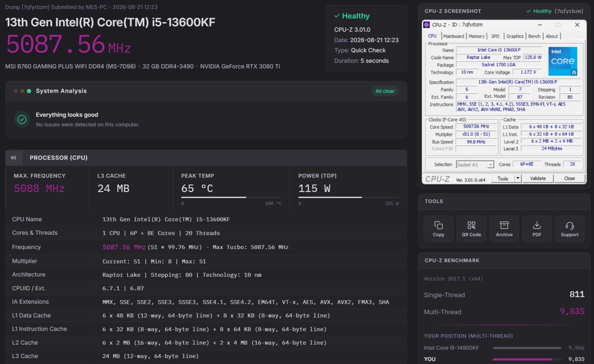The width and height of the screenshot is (594, 364).
Task: Click the Architecture row value
Action: point(181,275)
